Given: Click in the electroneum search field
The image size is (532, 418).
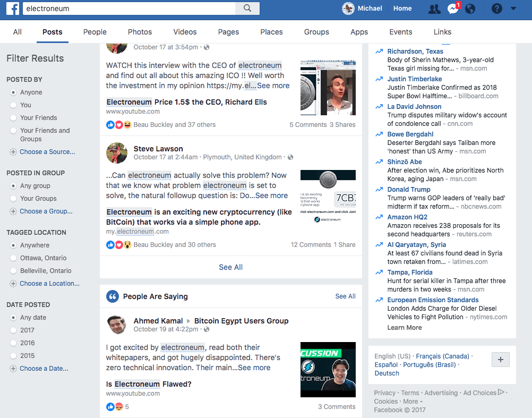Looking at the screenshot, I should 129,8.
